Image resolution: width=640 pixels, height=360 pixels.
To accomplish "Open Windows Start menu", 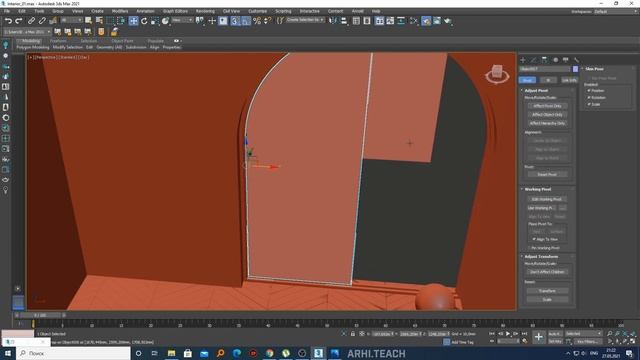I will click(x=7, y=353).
